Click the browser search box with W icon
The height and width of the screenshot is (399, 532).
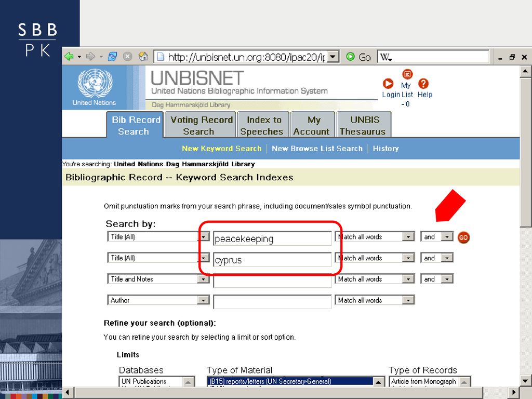[x=433, y=57]
